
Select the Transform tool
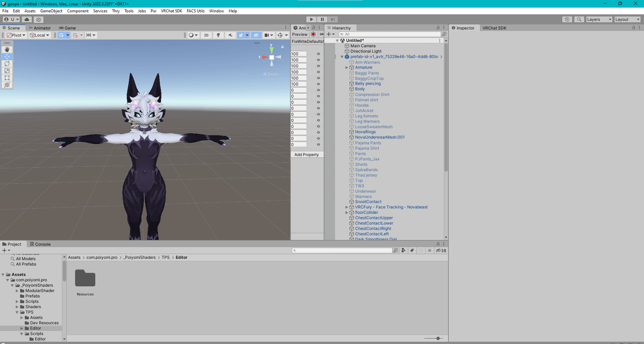[x=7, y=85]
